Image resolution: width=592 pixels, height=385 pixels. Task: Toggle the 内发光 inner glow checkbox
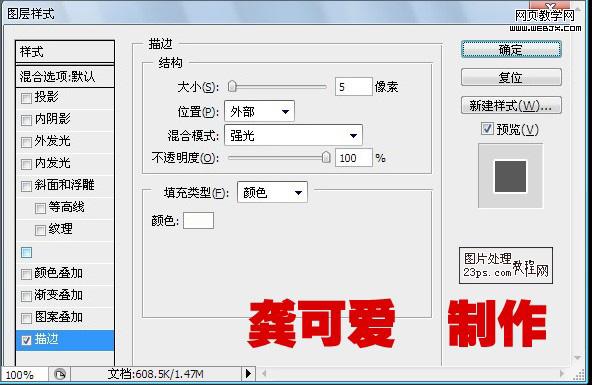[x=26, y=164]
